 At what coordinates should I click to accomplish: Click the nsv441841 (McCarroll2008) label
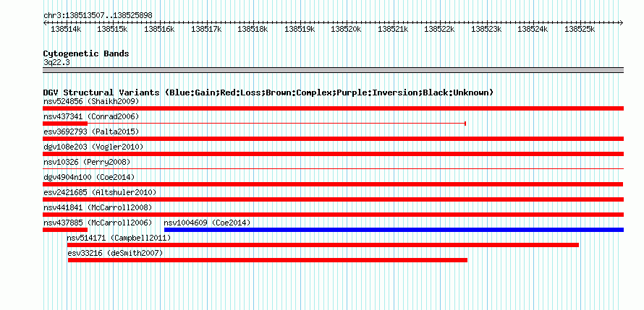(98, 207)
